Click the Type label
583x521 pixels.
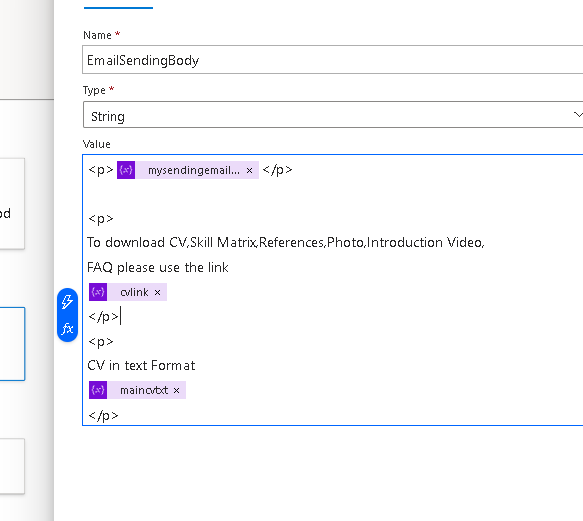click(x=94, y=90)
